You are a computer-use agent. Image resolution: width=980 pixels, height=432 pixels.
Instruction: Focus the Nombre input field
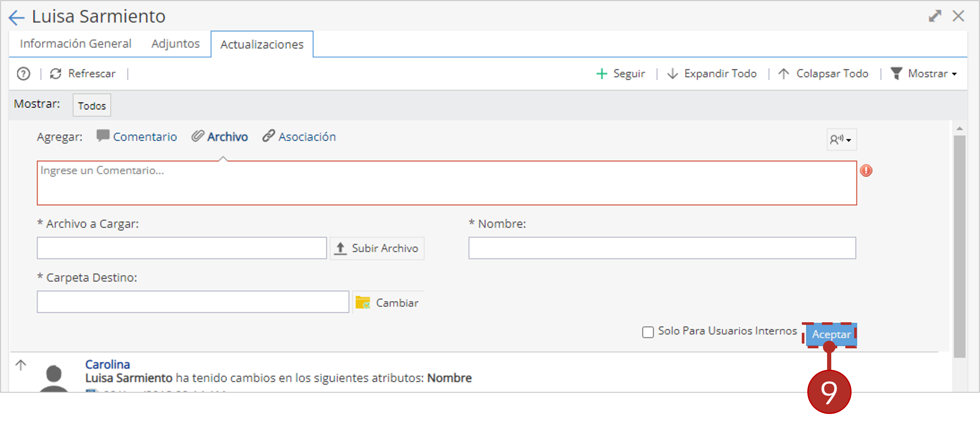click(x=662, y=248)
